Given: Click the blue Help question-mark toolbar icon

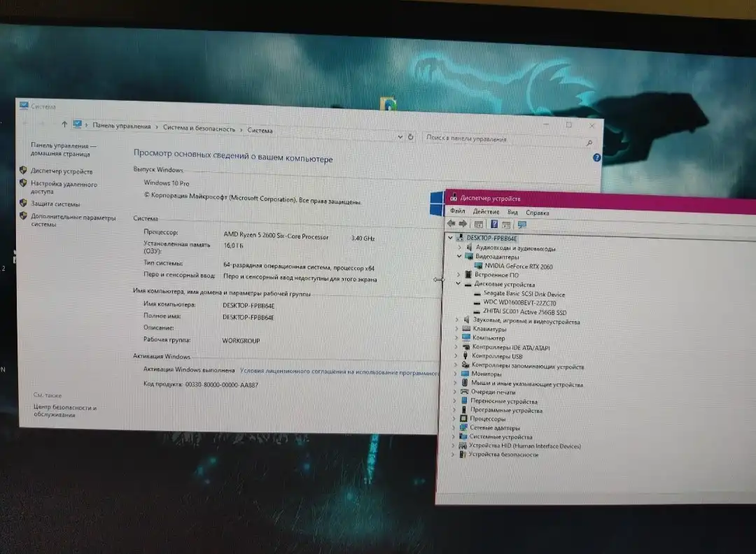Looking at the screenshot, I should click(x=494, y=225).
